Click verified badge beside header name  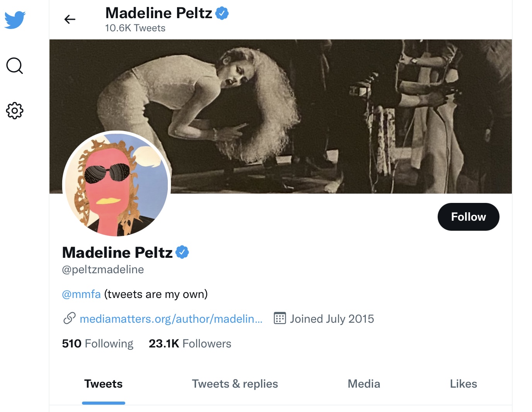[222, 13]
